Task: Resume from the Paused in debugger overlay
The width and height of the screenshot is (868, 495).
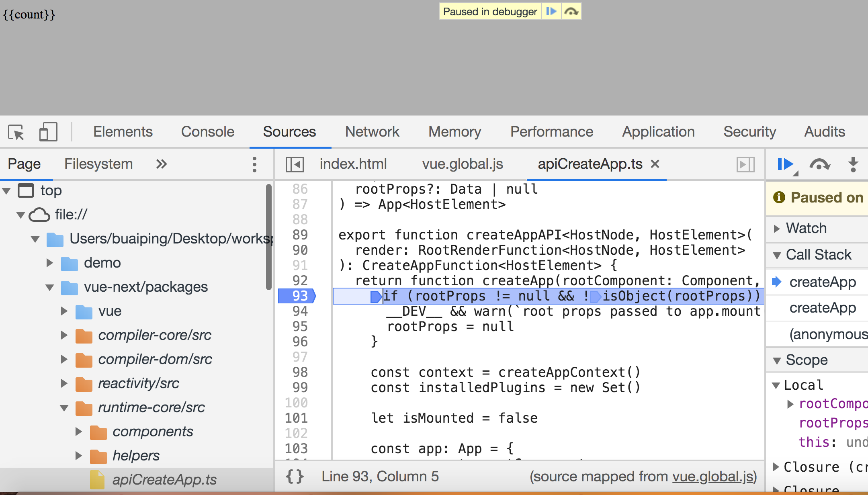Action: [551, 12]
